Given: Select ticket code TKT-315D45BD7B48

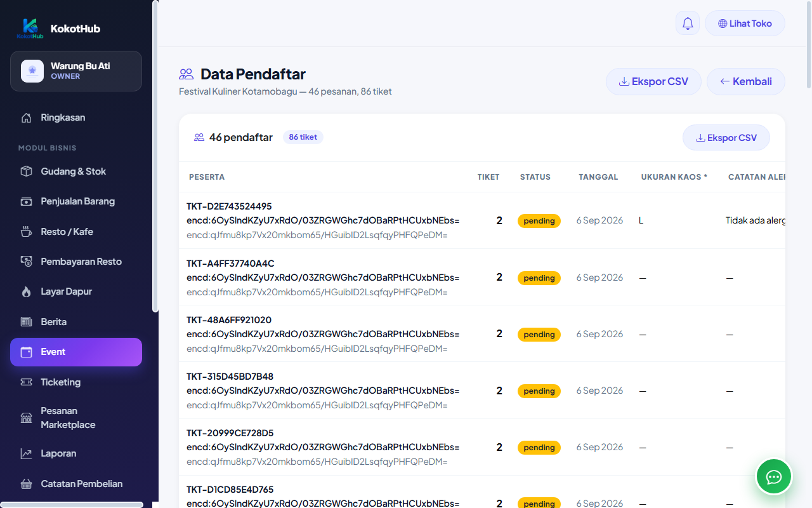Looking at the screenshot, I should coord(230,377).
